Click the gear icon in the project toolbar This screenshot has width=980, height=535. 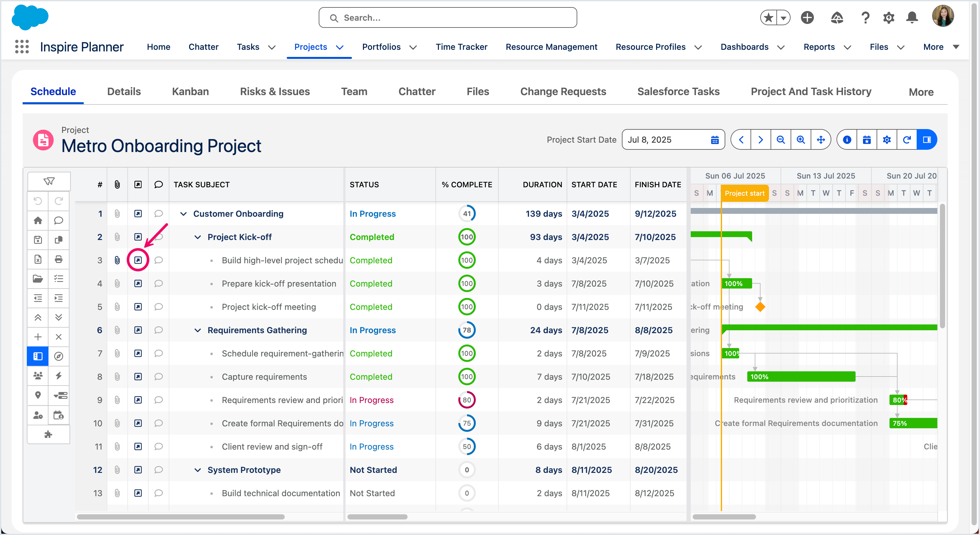coord(887,140)
